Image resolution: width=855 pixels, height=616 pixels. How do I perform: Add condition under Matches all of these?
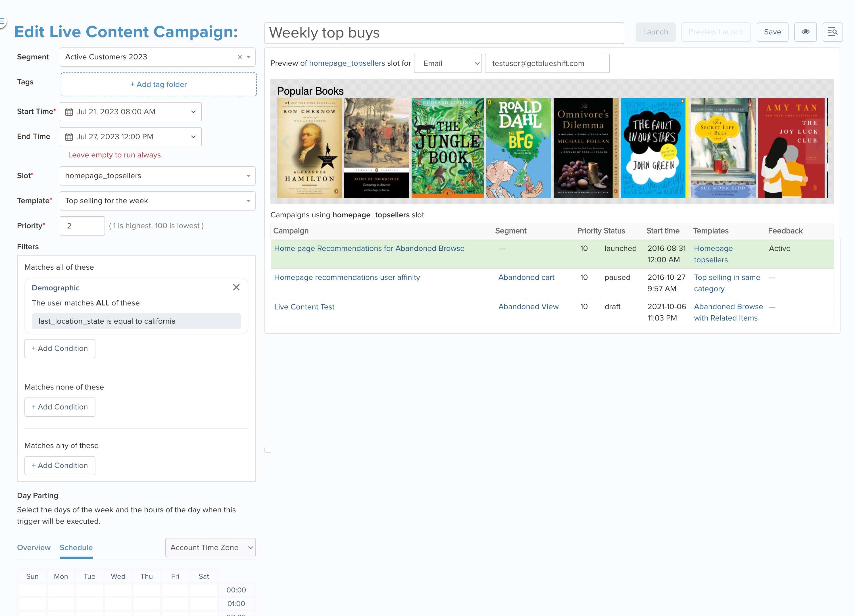[60, 348]
